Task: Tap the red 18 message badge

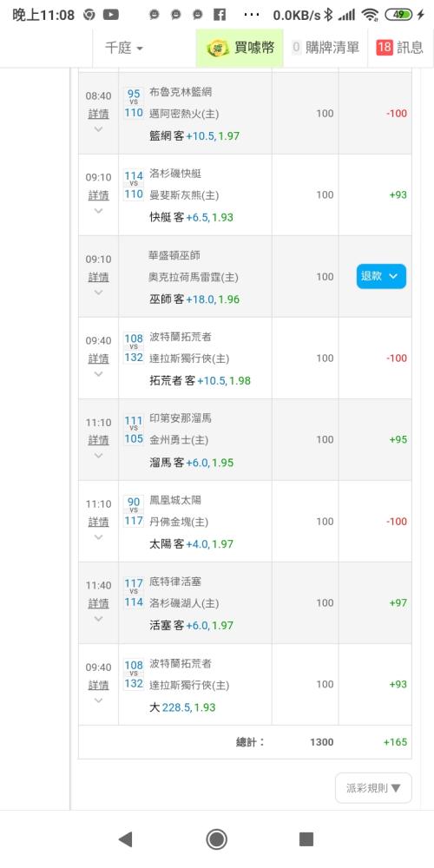Action: click(x=384, y=48)
